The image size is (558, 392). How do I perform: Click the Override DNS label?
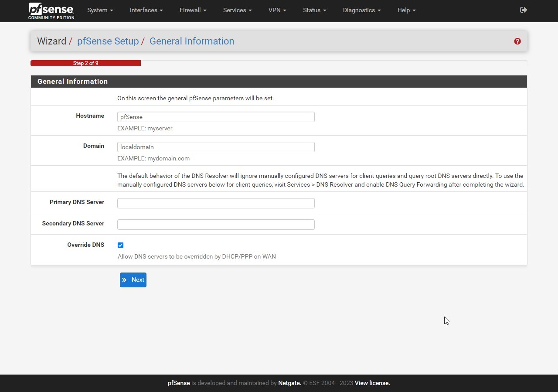coord(85,245)
